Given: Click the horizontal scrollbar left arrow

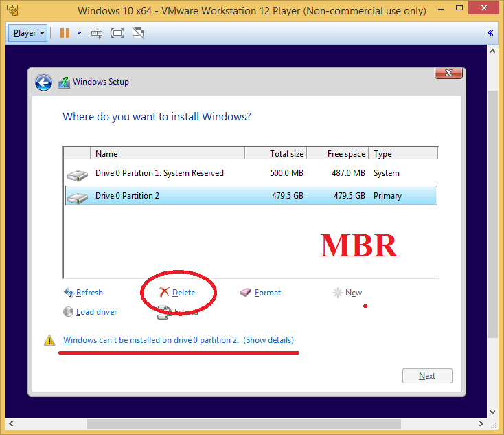Looking at the screenshot, I should (11, 423).
